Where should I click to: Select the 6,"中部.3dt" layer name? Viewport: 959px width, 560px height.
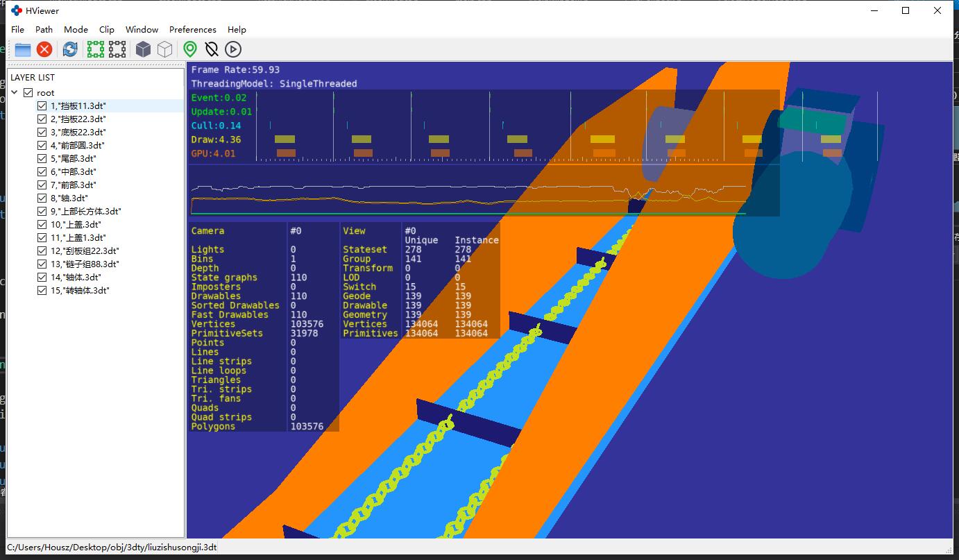click(73, 171)
